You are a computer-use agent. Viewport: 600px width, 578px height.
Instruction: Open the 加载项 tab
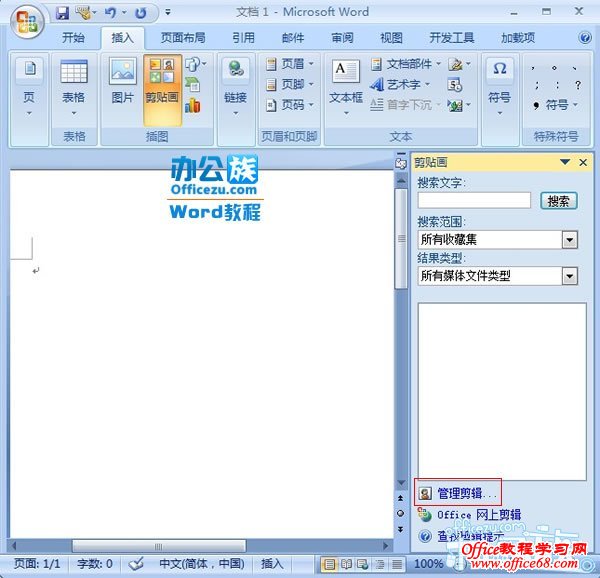point(518,38)
